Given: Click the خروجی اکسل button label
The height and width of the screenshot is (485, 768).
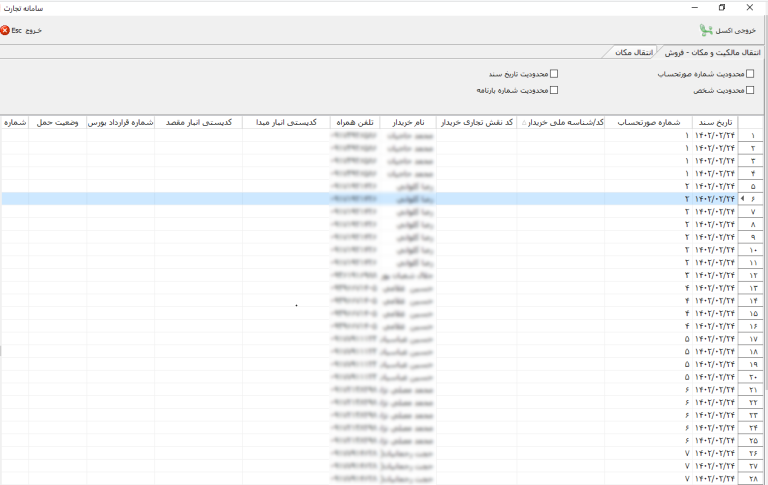Looking at the screenshot, I should (736, 30).
